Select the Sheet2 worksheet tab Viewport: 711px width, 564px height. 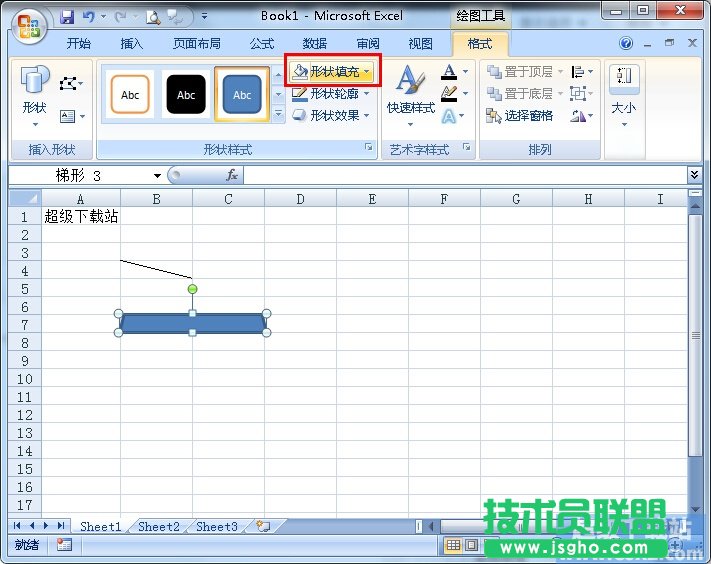click(159, 526)
